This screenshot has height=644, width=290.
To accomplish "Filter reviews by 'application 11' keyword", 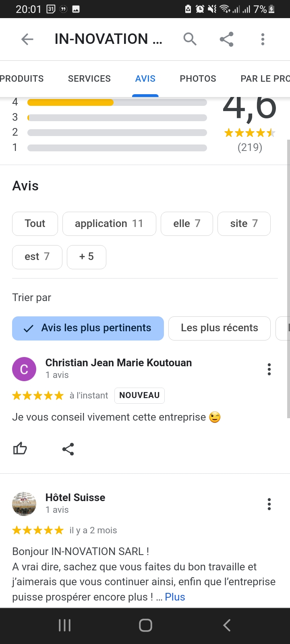I will pos(109,223).
